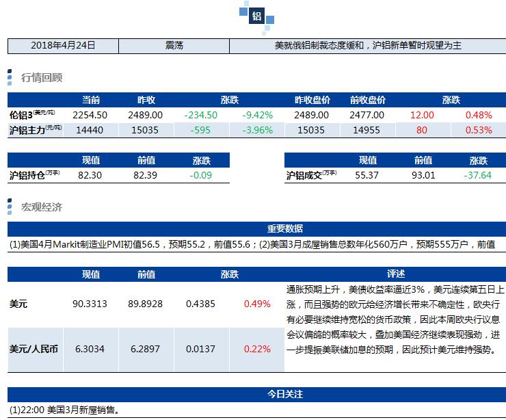
Task: Select the percentage -9.42%
Action: [x=257, y=115]
